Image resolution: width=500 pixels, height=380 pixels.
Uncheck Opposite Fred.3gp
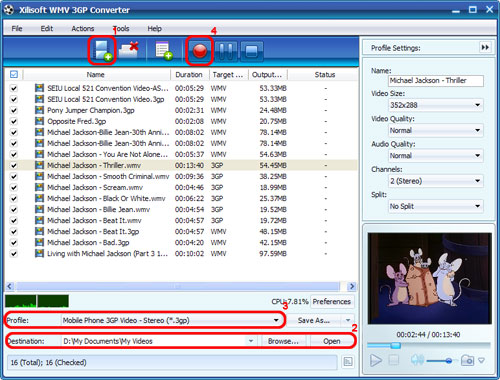click(x=14, y=121)
